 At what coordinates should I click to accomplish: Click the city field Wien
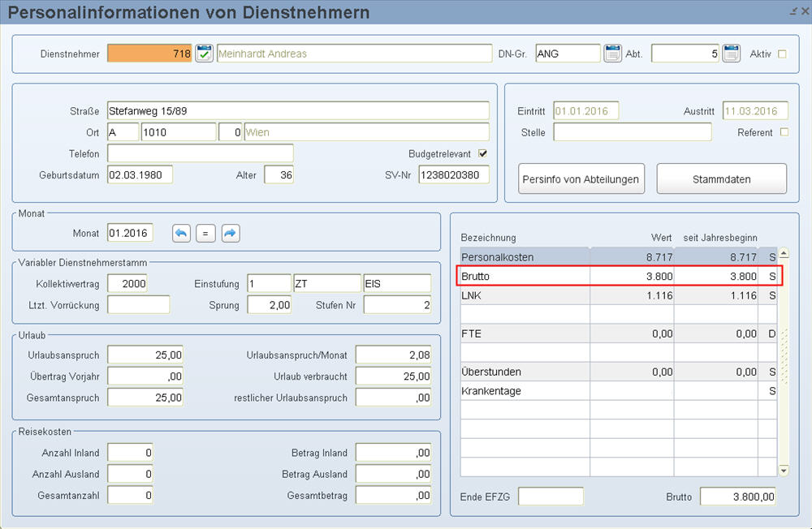[x=367, y=132]
